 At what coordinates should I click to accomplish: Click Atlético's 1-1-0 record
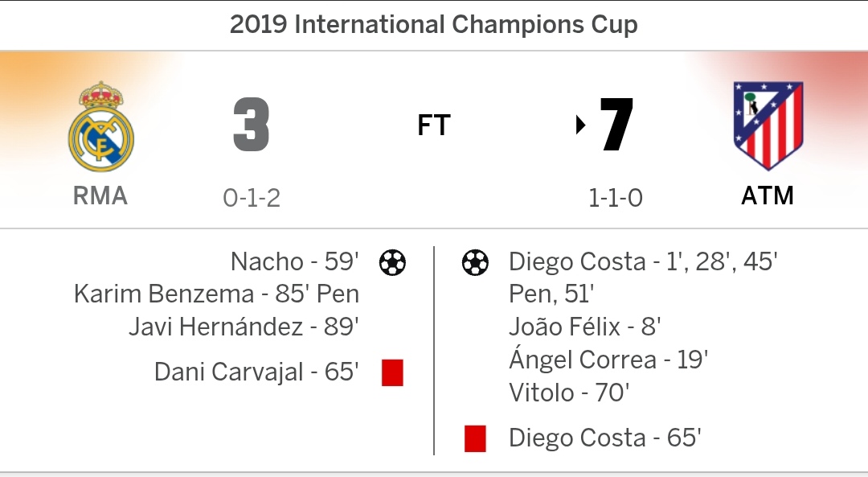click(x=616, y=198)
